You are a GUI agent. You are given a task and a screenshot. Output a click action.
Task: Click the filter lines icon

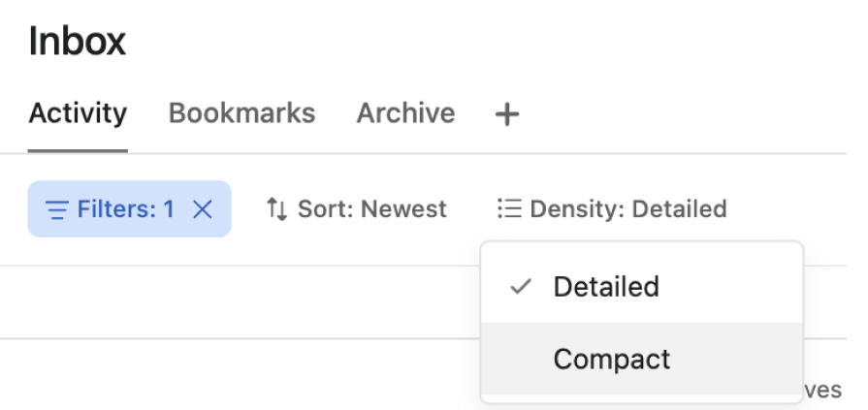tap(58, 209)
